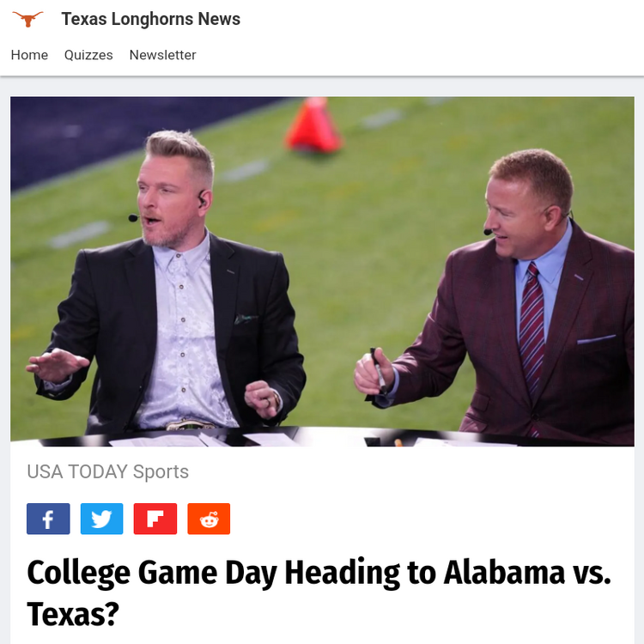Open the Quizzes section
The width and height of the screenshot is (644, 644).
click(88, 55)
